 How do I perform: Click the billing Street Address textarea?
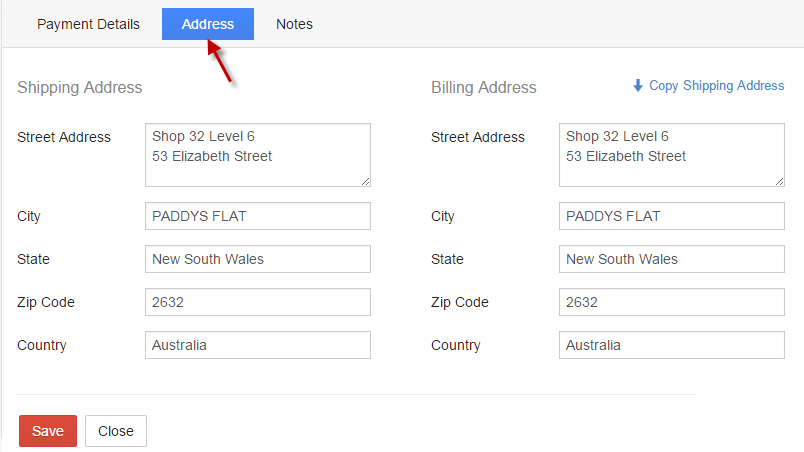(672, 155)
